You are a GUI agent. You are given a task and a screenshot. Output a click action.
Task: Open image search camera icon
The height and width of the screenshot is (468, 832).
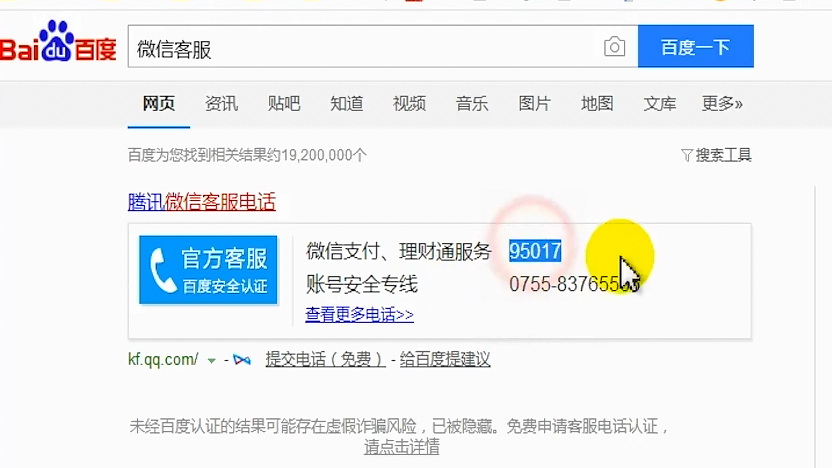pos(614,47)
